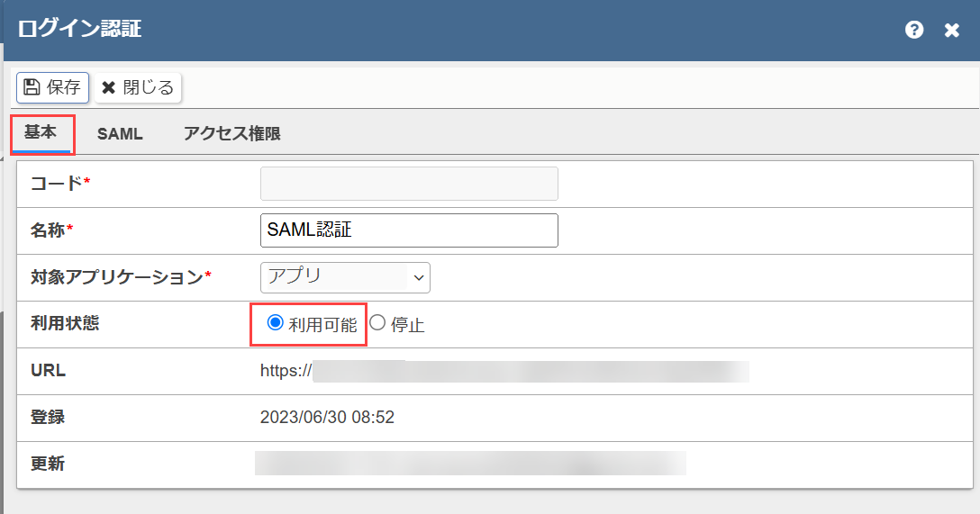Select the 利用可能 radio button
Viewport: 980px width, 514px height.
click(x=275, y=323)
